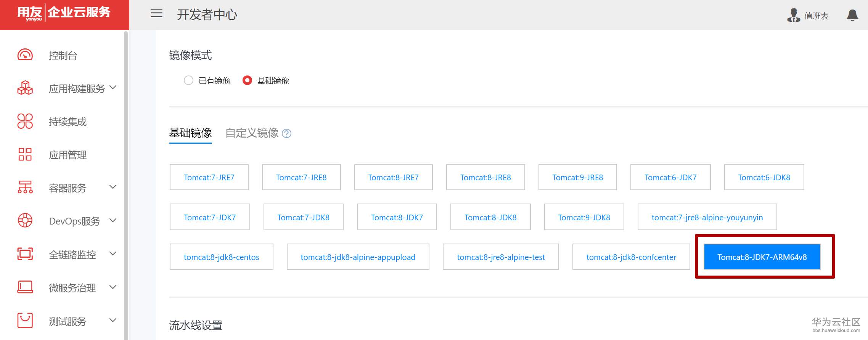The width and height of the screenshot is (868, 340).
Task: Choose the Tomcat:9-JDK8 image
Action: 584,217
